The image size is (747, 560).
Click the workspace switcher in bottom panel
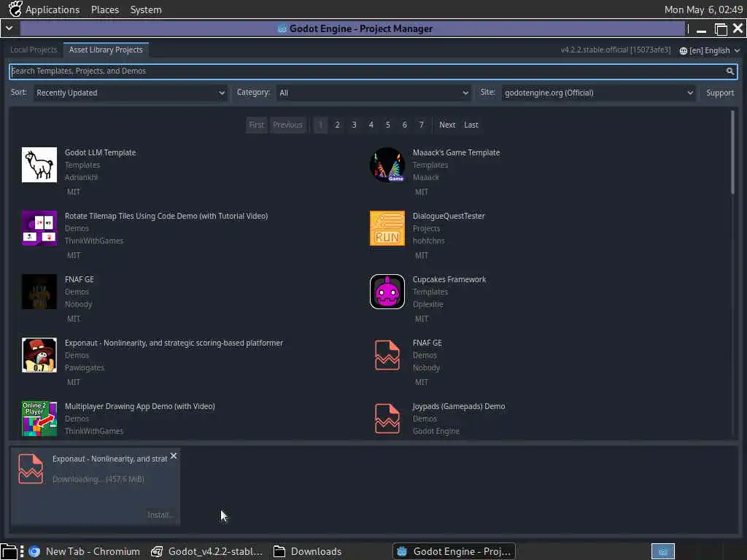point(662,551)
